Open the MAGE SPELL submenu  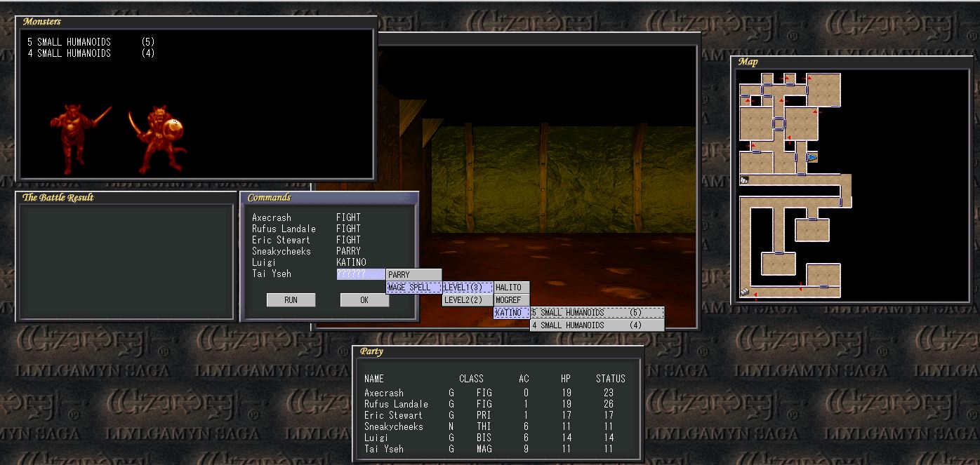point(414,288)
